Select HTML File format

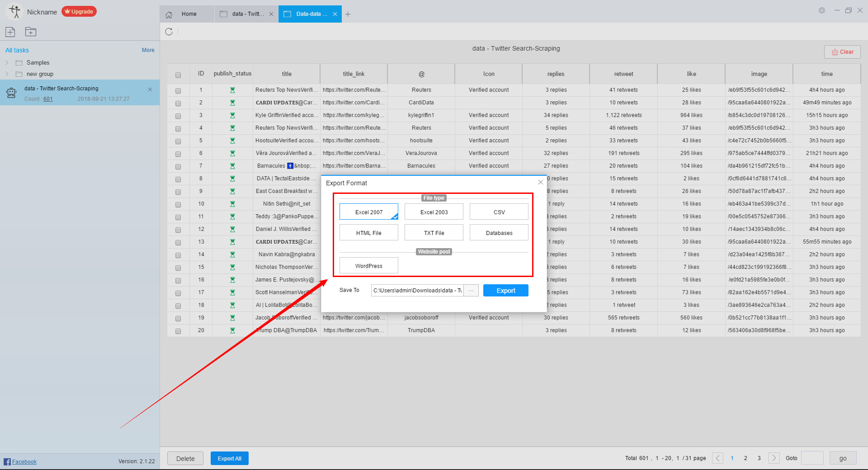point(369,232)
